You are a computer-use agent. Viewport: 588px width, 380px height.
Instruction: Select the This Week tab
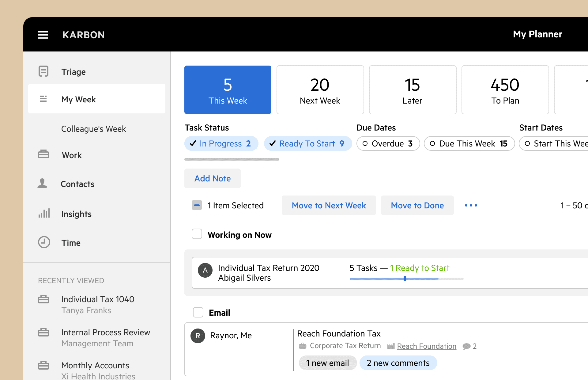228,90
